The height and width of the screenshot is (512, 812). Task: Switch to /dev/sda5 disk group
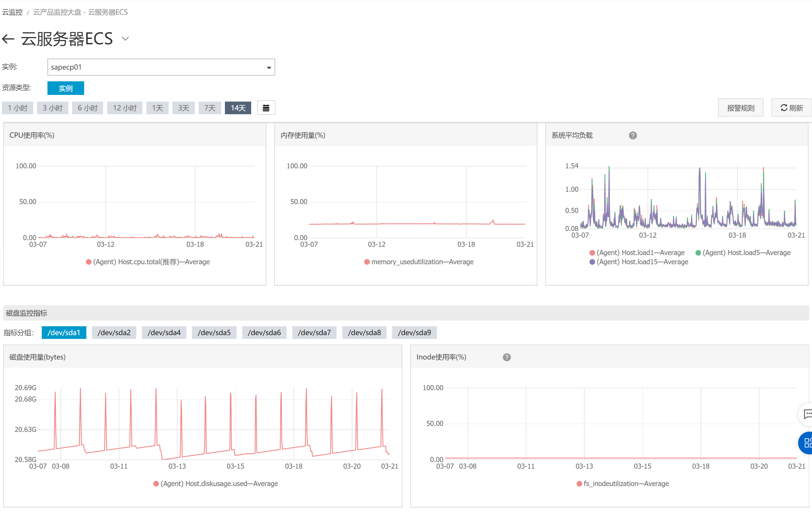click(214, 333)
